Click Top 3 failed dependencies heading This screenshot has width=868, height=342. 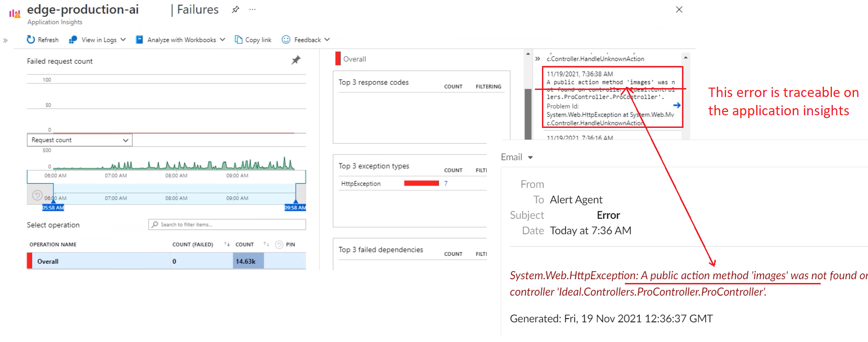coord(381,250)
